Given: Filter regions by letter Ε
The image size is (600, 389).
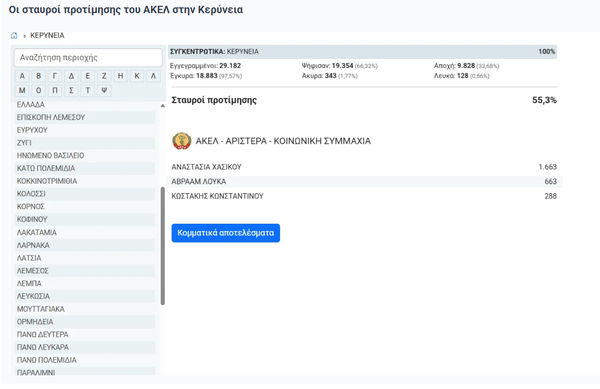Looking at the screenshot, I should 88,76.
